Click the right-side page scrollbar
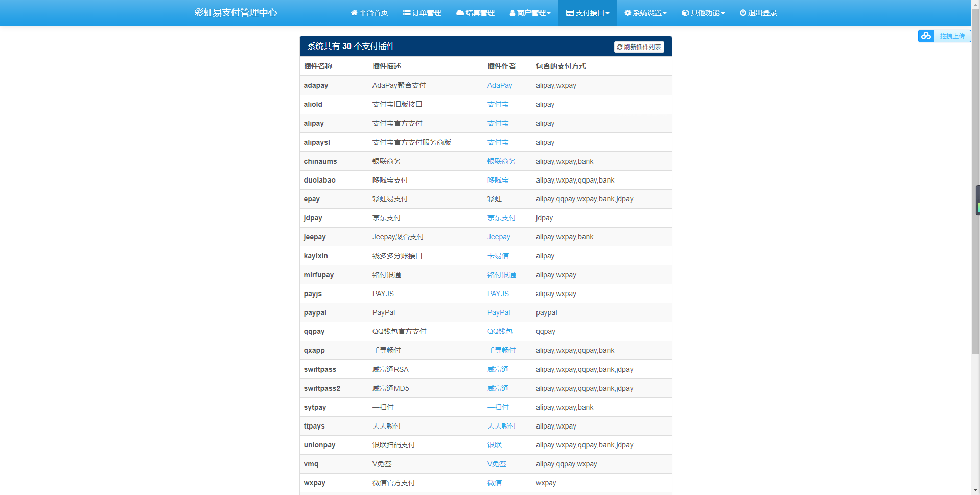Image resolution: width=980 pixels, height=495 pixels. 976,199
